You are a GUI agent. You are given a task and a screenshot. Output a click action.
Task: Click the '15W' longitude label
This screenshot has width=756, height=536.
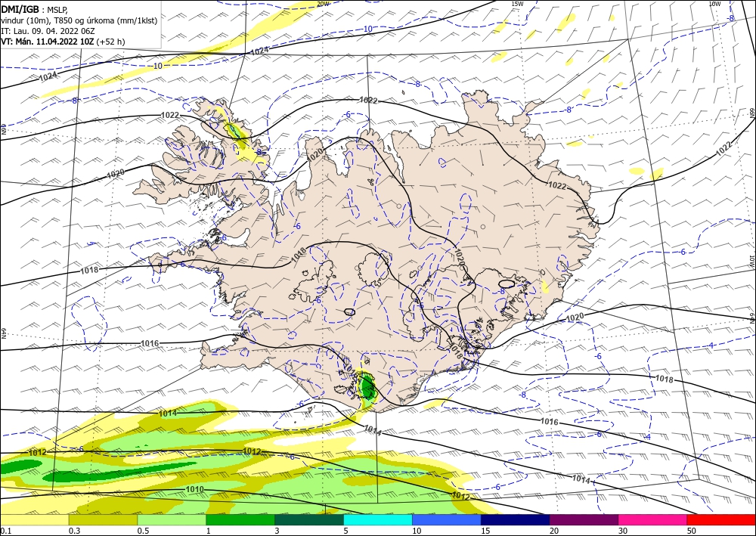517,4
